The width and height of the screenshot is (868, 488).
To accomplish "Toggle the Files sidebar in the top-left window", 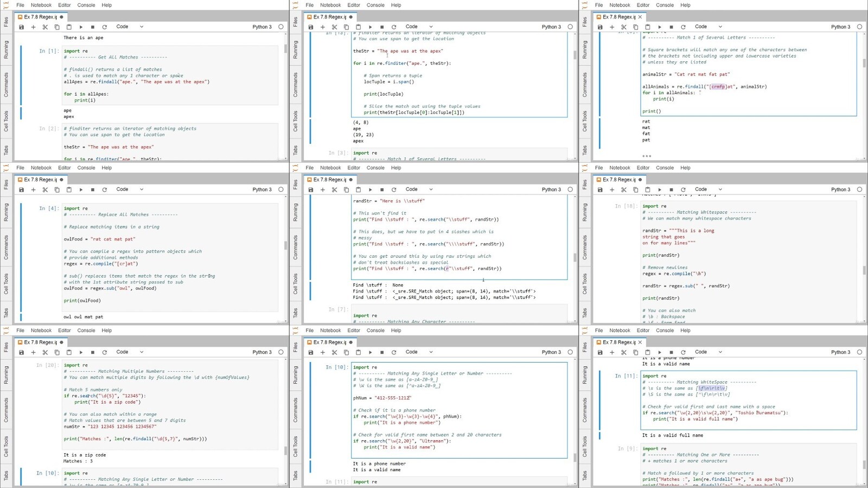I will (x=6, y=22).
